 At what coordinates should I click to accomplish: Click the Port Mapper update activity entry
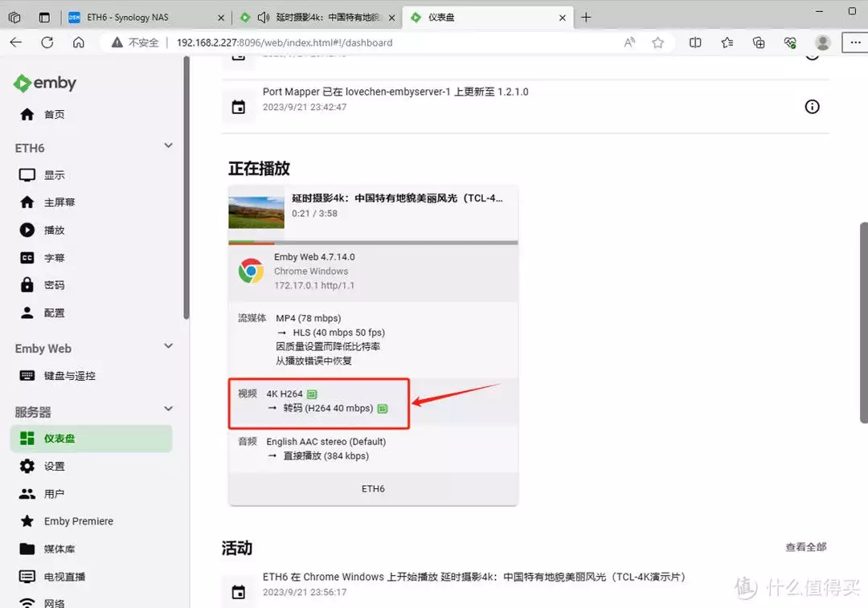click(525, 107)
